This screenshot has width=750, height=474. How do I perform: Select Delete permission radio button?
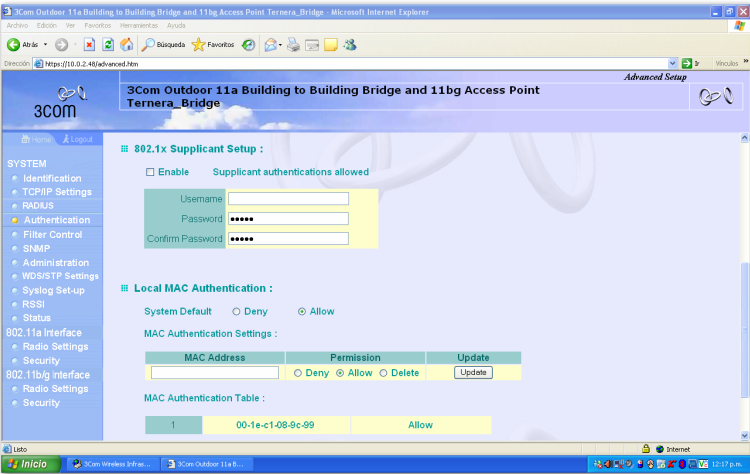(384, 373)
